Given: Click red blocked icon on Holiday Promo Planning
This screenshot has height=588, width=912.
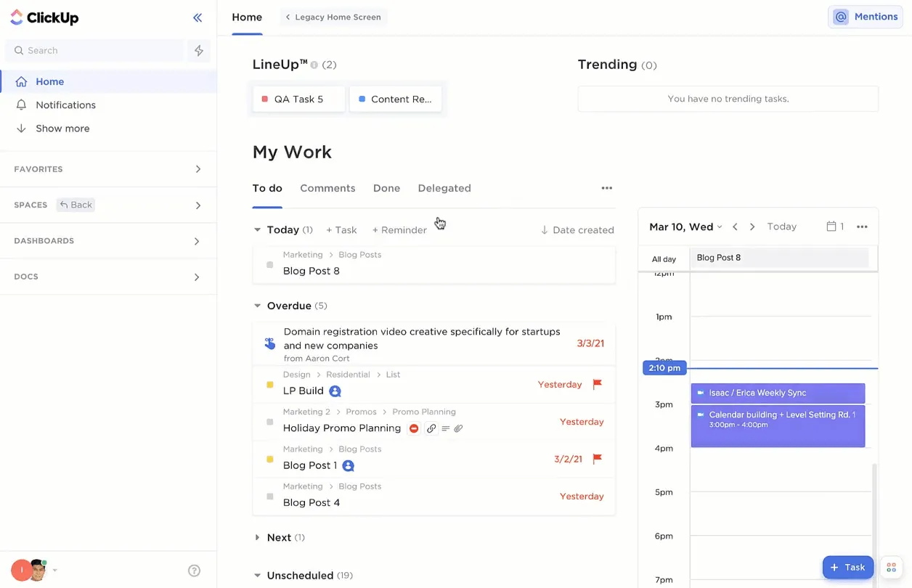Looking at the screenshot, I should click(414, 428).
